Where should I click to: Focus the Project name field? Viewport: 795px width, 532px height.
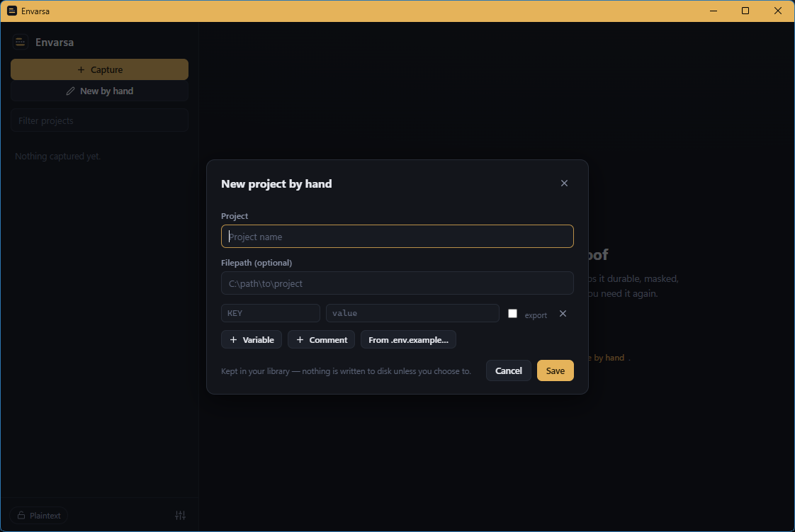(x=397, y=237)
